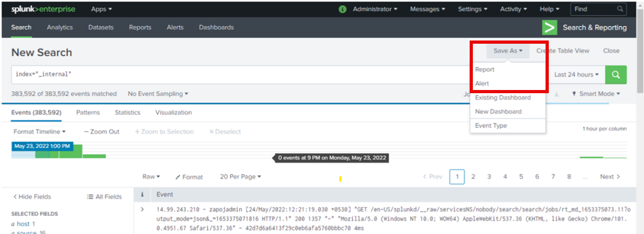The width and height of the screenshot is (644, 234).
Task: Go to the Dashboards nav tab
Action: (x=216, y=28)
